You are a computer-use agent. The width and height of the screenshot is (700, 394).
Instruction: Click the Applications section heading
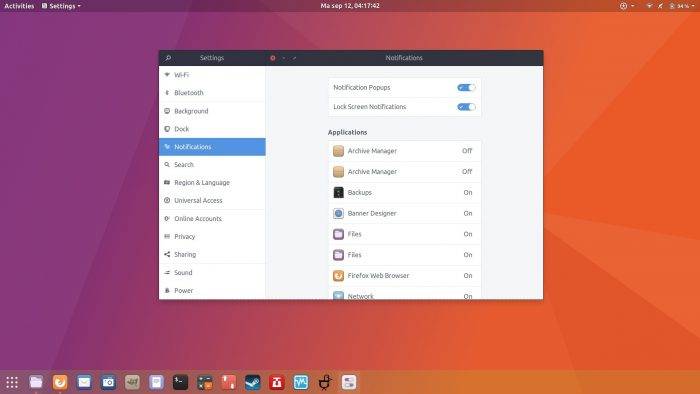click(347, 133)
